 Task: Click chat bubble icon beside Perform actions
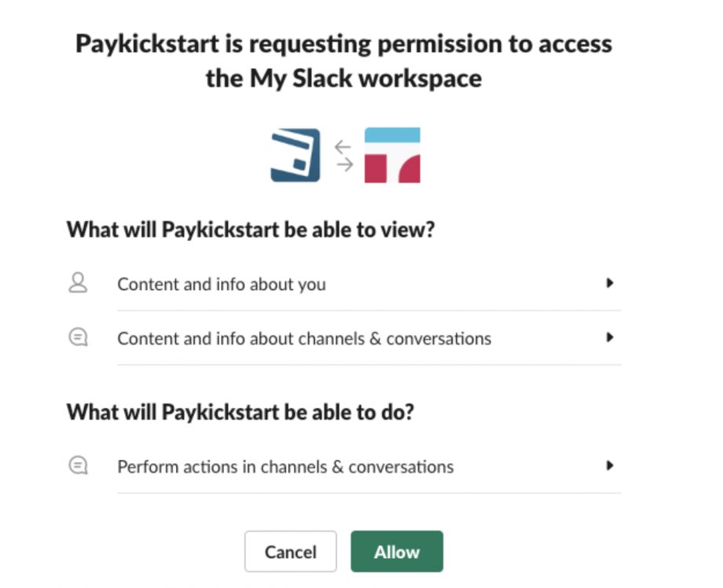(78, 465)
